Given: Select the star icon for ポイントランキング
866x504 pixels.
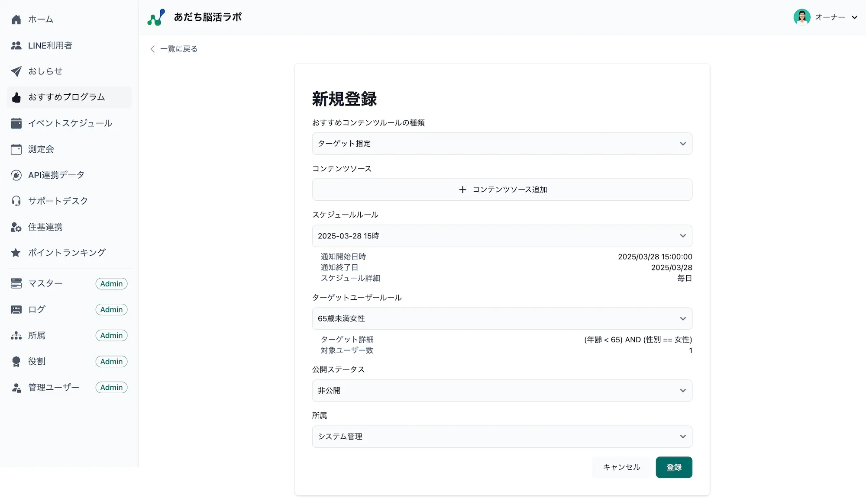Looking at the screenshot, I should point(16,253).
